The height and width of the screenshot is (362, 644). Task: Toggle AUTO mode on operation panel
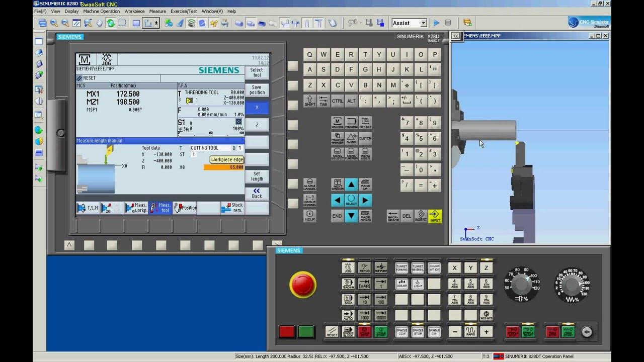point(348,316)
